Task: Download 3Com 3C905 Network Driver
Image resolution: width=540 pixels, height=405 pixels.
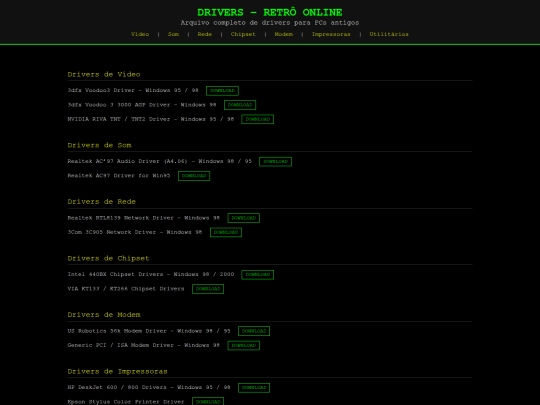Action: [226, 232]
